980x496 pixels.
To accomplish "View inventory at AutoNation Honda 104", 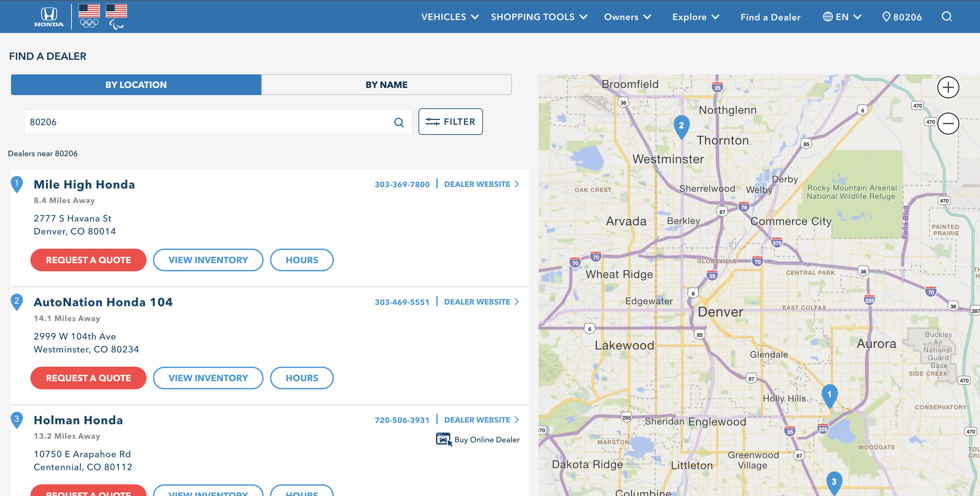I will (208, 378).
